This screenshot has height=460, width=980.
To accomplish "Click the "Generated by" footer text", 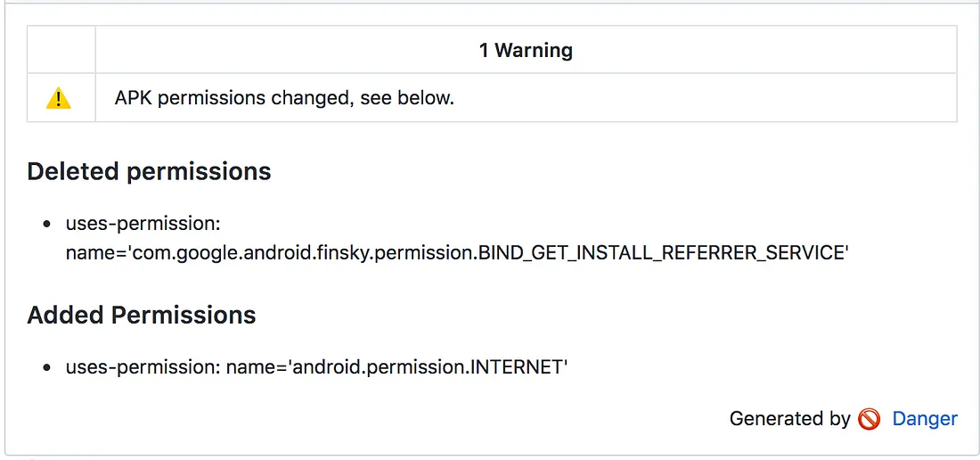I will (789, 419).
